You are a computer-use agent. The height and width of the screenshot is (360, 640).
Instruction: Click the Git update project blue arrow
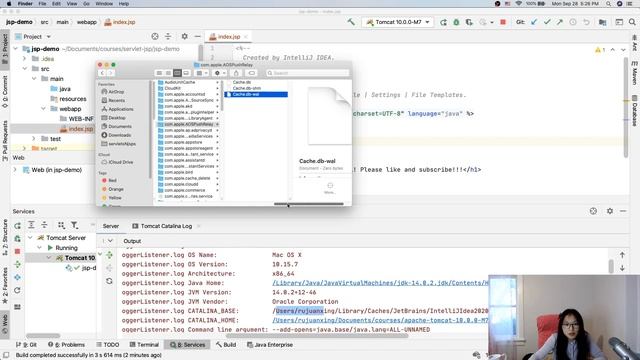coord(534,22)
